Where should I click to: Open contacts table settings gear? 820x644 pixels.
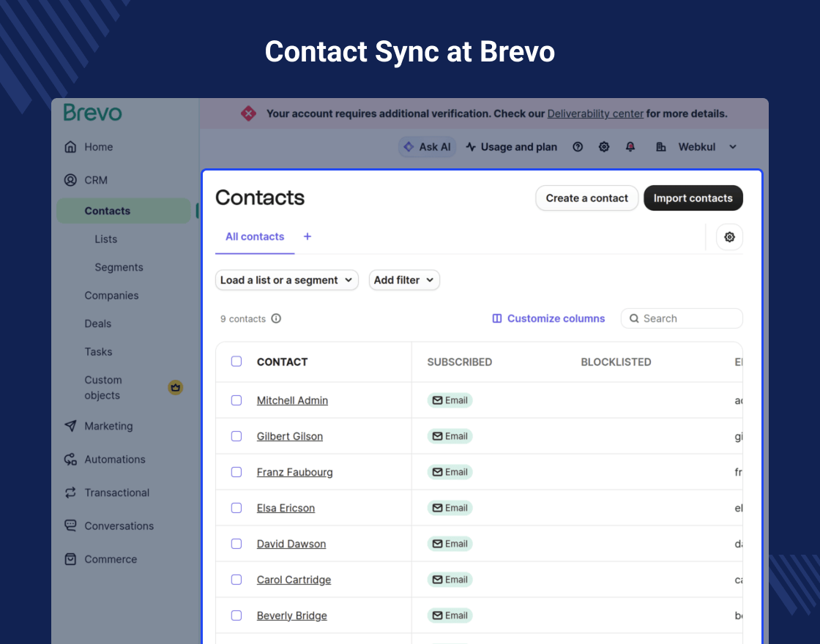click(x=729, y=237)
